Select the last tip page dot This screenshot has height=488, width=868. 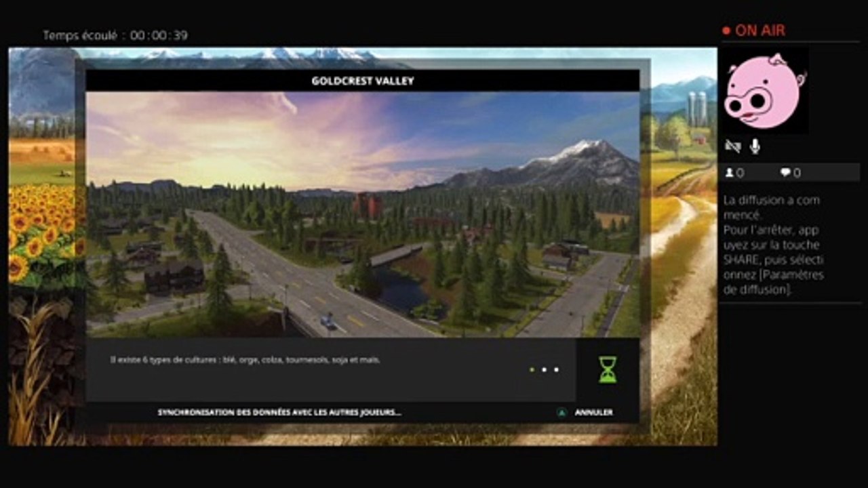click(556, 369)
